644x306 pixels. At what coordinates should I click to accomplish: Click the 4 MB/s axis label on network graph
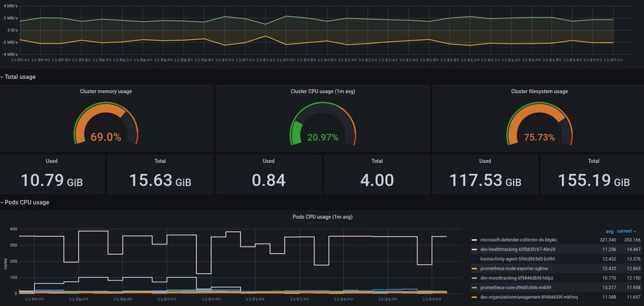[x=10, y=6]
